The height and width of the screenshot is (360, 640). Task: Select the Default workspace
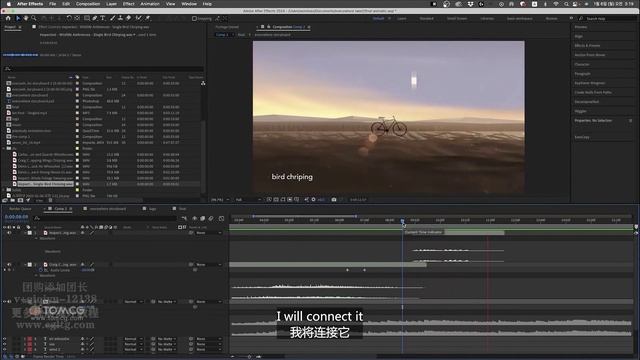tap(378, 18)
